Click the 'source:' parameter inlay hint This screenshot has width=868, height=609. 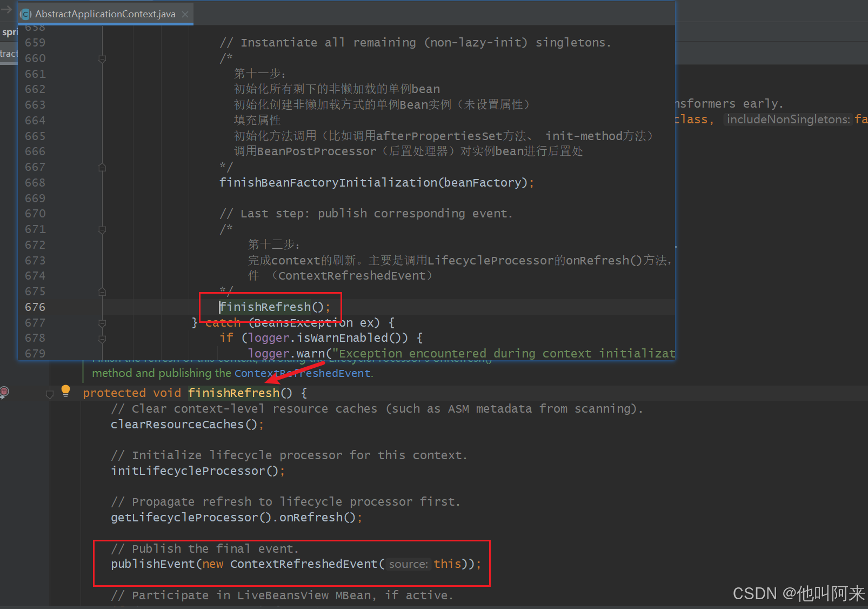point(408,564)
